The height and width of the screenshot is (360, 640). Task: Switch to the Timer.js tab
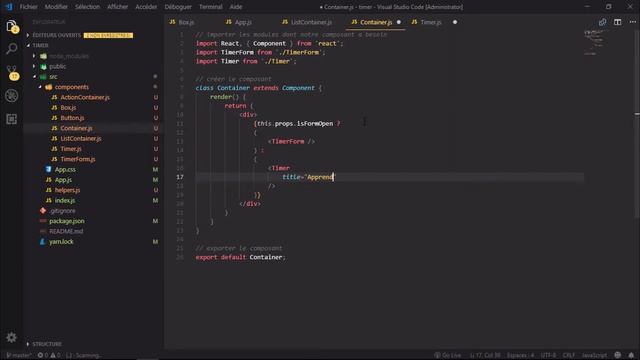431,22
